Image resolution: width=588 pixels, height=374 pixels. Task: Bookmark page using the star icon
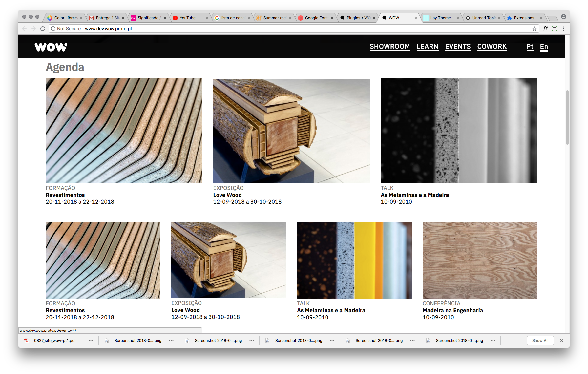click(535, 29)
